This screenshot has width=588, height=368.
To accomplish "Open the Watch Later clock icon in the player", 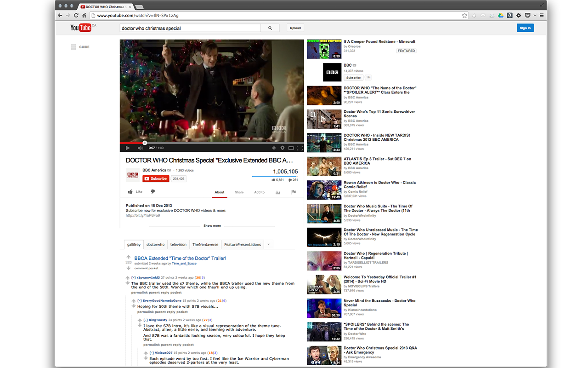I will pyautogui.click(x=274, y=148).
